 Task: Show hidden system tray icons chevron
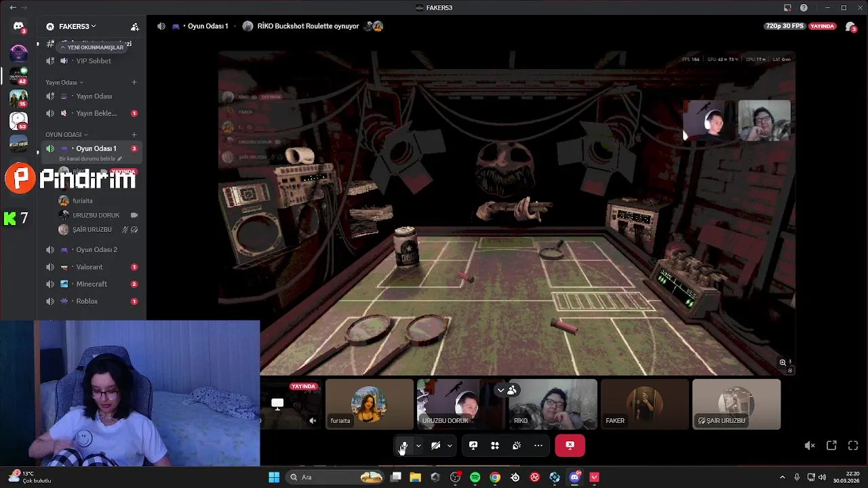click(782, 477)
